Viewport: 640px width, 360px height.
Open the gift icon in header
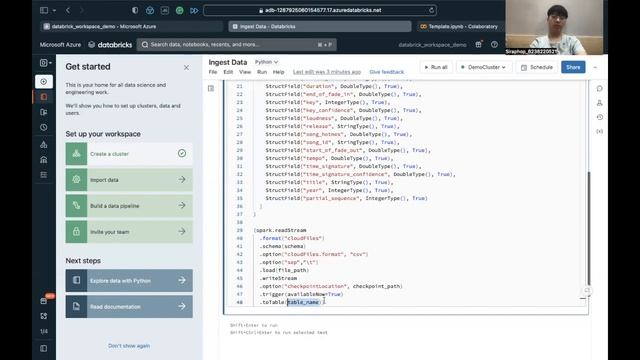478,44
